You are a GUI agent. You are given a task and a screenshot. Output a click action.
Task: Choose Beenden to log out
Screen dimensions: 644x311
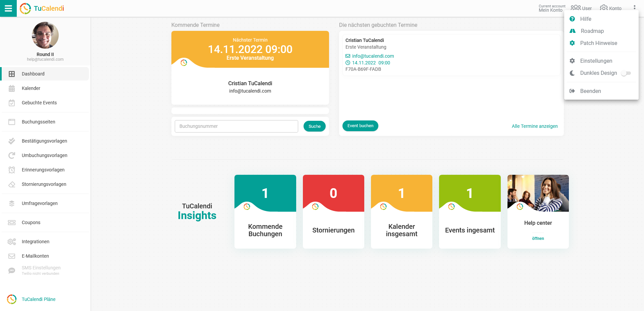tap(601, 91)
